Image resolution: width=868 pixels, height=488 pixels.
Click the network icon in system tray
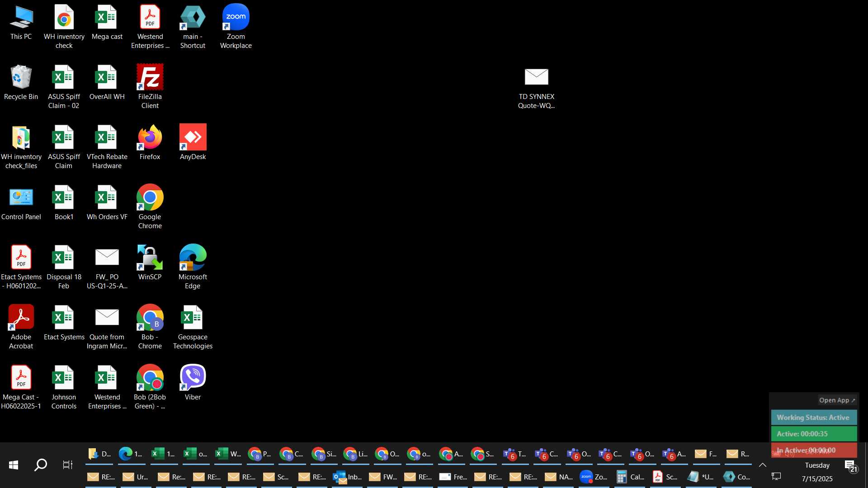click(x=776, y=477)
